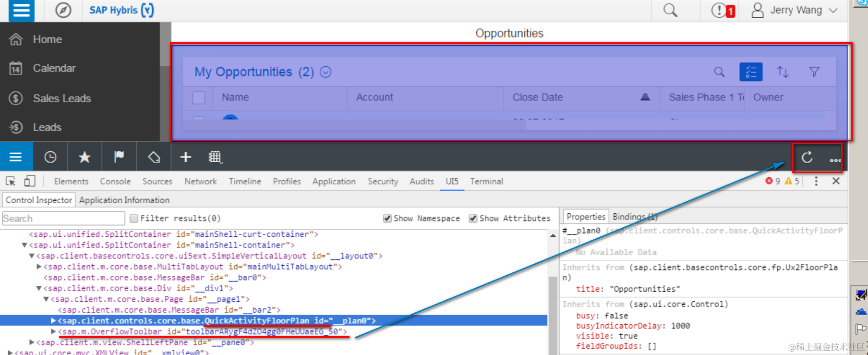This screenshot has width=868, height=355.
Task: Switch to Security tab
Action: coord(383,181)
